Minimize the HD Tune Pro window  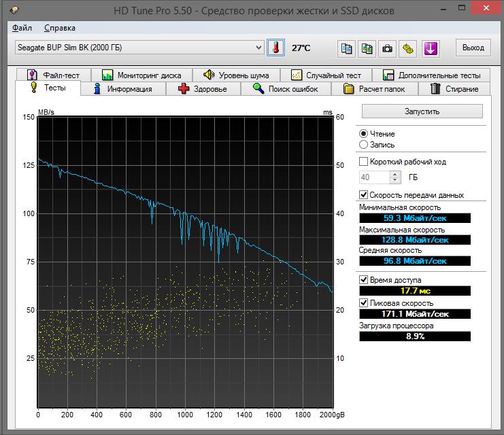[x=443, y=9]
